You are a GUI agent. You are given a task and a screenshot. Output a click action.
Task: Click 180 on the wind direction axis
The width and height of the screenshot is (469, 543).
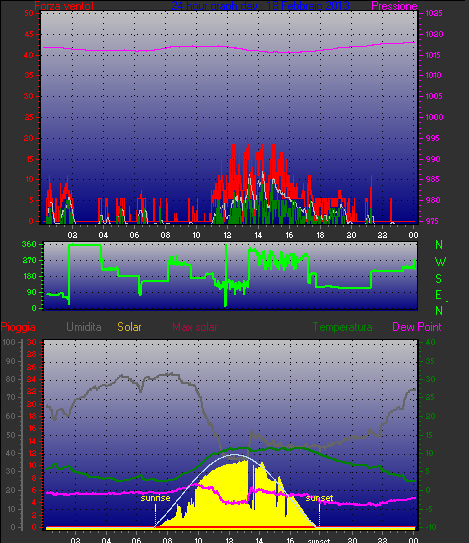coord(29,276)
